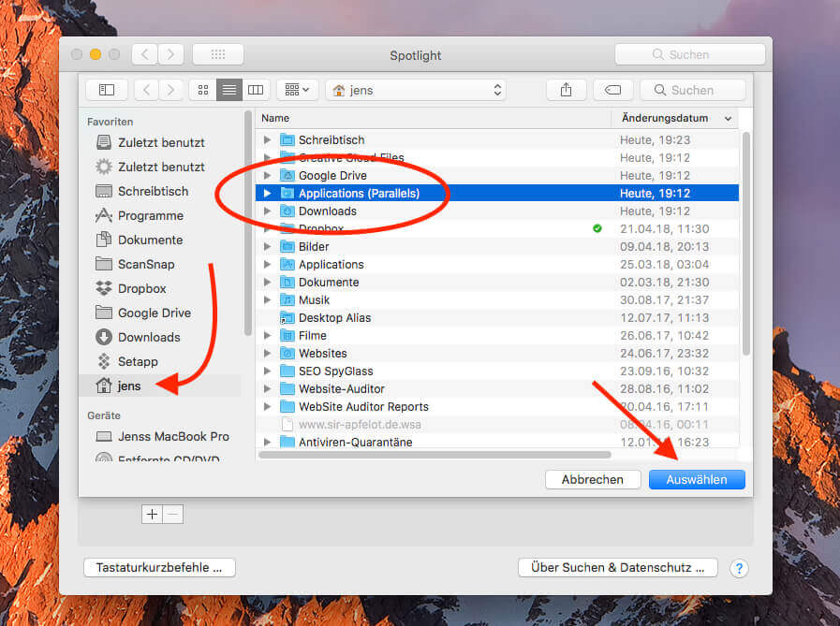Expand the Bilder folder
The height and width of the screenshot is (626, 840).
pyautogui.click(x=267, y=246)
